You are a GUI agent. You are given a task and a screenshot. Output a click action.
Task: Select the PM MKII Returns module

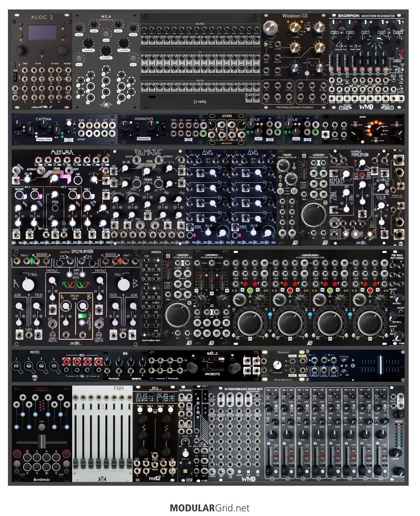coord(397,298)
